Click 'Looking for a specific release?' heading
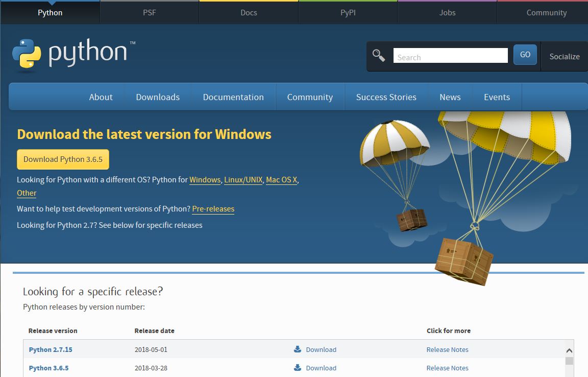 point(93,291)
